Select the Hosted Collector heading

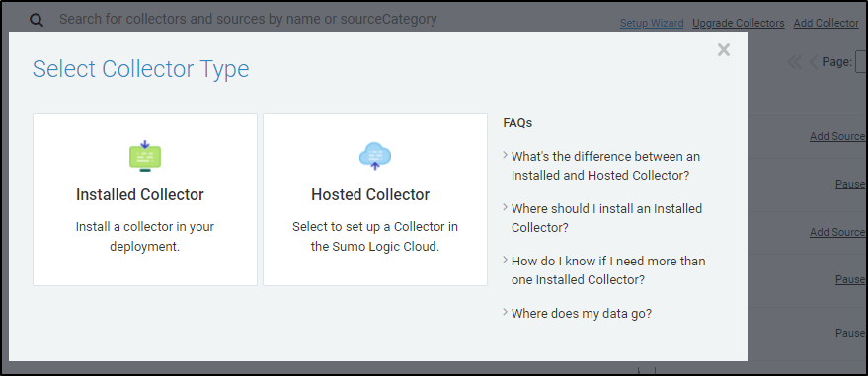(370, 194)
